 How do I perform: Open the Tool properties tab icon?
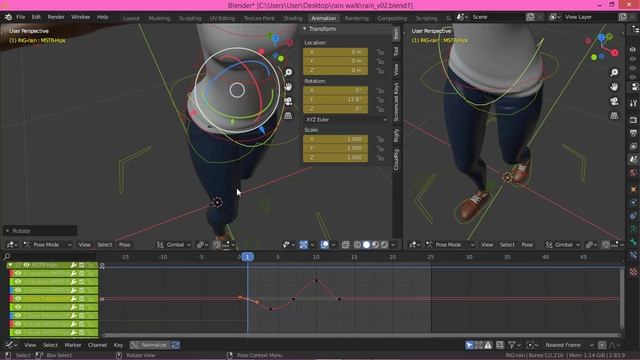pyautogui.click(x=633, y=103)
